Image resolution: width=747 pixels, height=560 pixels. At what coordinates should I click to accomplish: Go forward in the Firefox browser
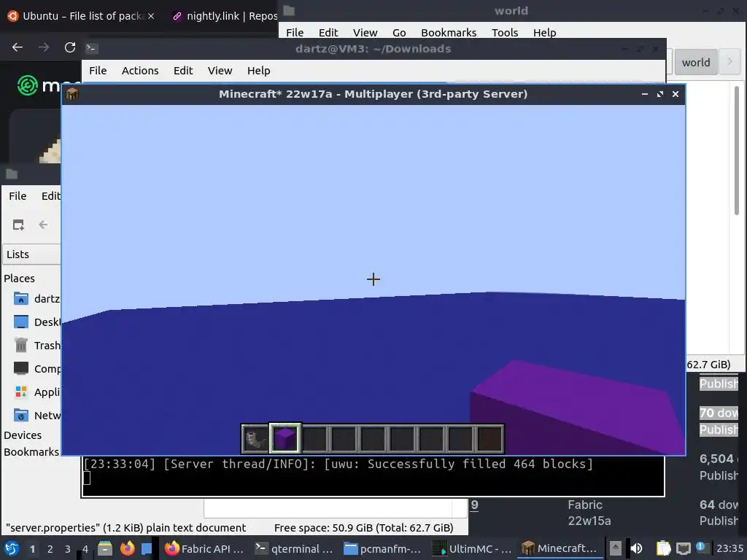44,47
